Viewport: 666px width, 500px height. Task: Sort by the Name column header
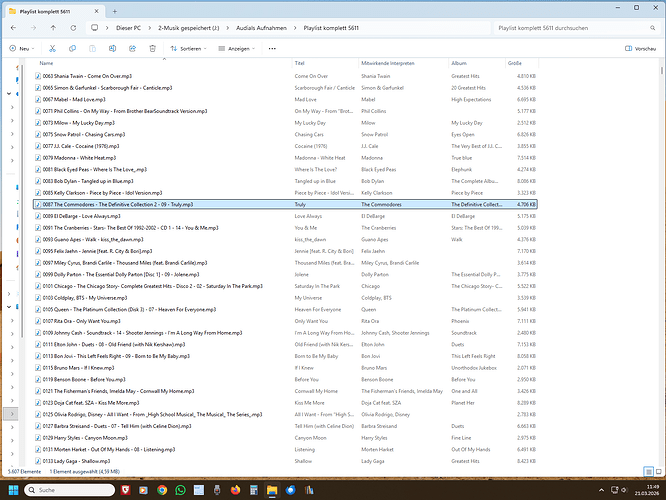point(46,63)
